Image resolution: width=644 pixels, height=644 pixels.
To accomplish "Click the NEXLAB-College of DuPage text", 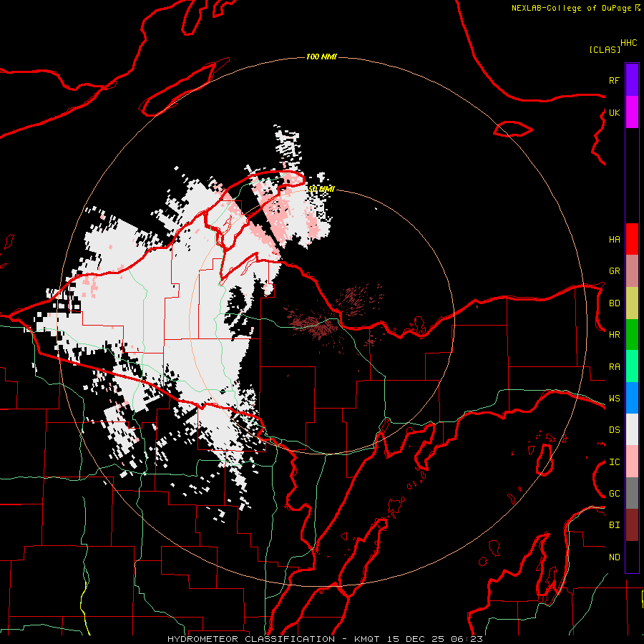I will click(x=571, y=8).
